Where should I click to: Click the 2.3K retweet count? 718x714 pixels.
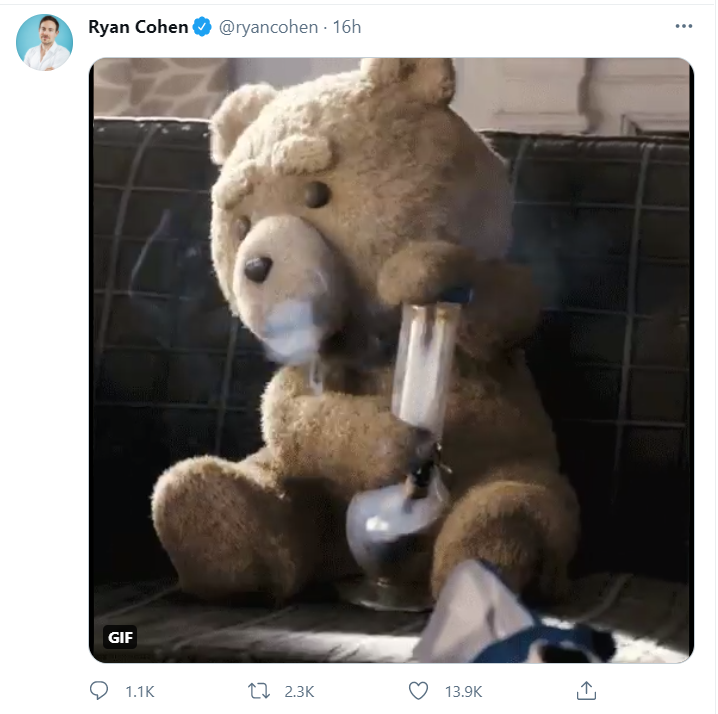[299, 691]
